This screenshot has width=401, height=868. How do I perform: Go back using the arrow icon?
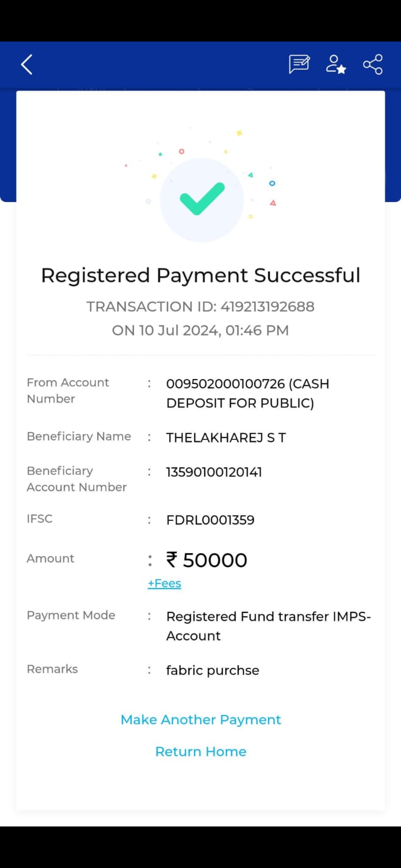(27, 65)
